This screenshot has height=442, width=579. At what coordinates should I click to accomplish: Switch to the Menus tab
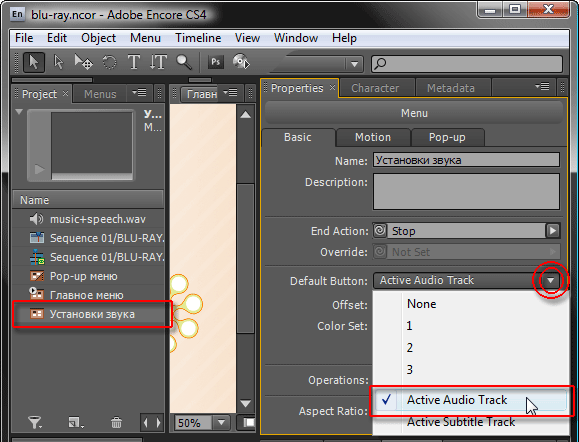(x=100, y=94)
